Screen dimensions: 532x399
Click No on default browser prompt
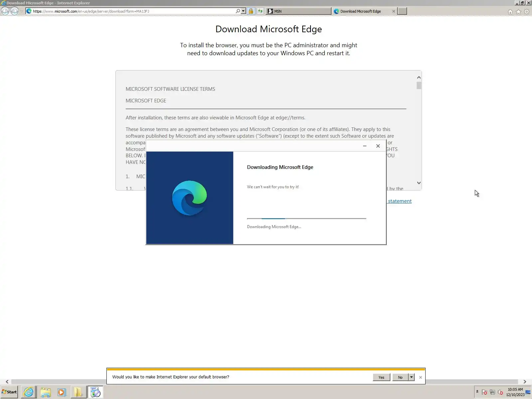(x=400, y=377)
